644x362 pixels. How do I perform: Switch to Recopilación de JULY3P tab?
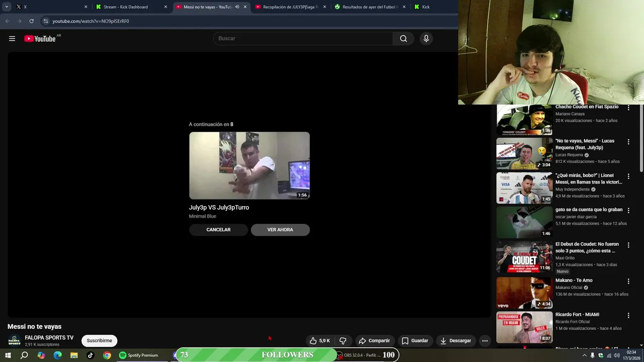click(291, 7)
